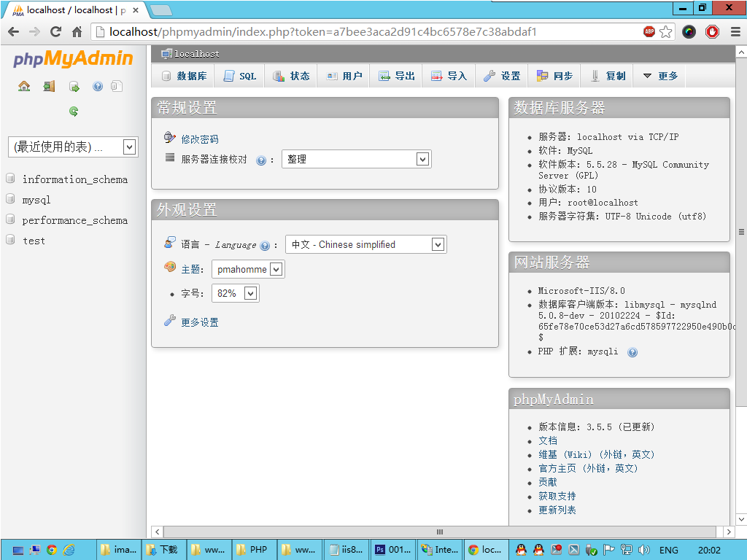Open the 最近使用的表 dropdown
The width and height of the screenshot is (747, 560).
[x=72, y=147]
